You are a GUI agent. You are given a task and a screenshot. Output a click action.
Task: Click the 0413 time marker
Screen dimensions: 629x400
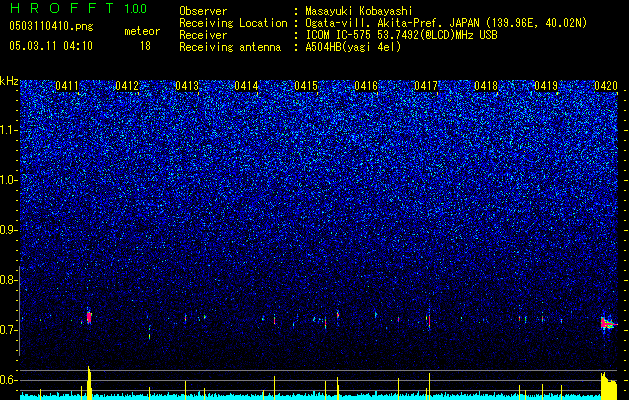[x=187, y=86]
